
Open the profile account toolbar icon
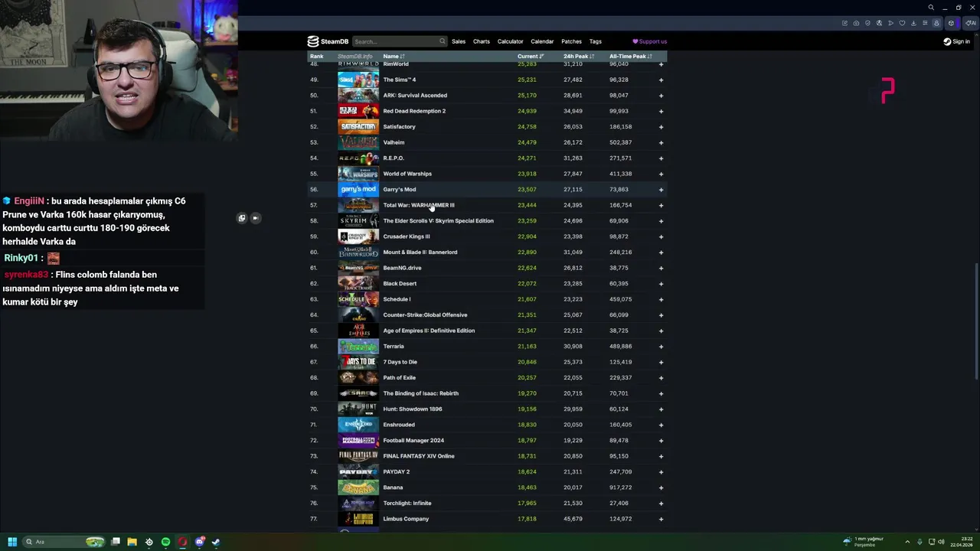936,23
